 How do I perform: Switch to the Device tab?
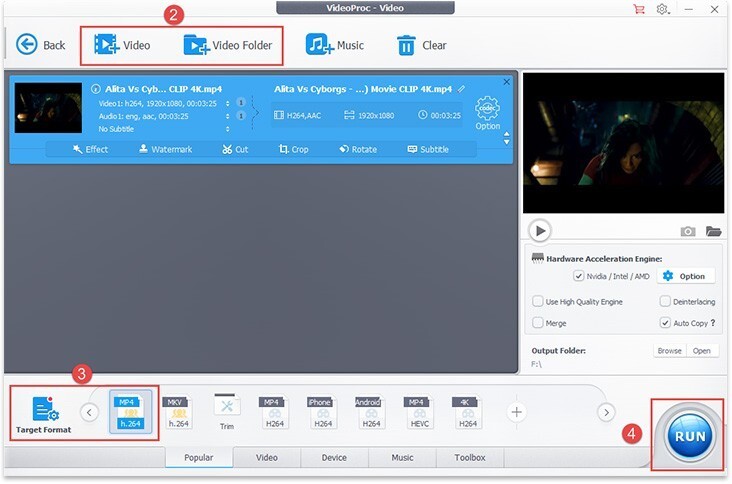(334, 457)
